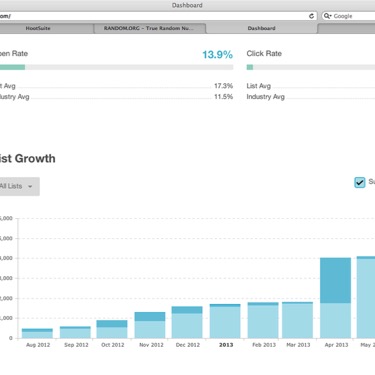
Task: Click the 17.3% list average value
Action: click(223, 86)
